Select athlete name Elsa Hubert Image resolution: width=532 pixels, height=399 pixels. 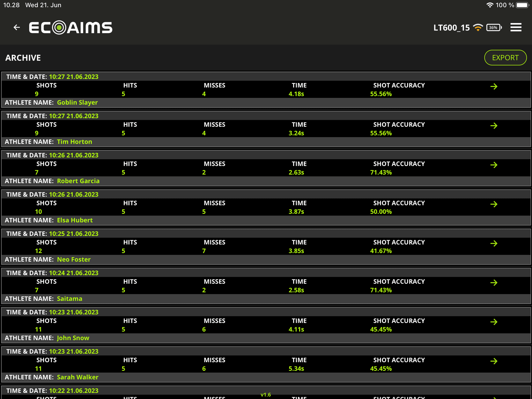[75, 220]
